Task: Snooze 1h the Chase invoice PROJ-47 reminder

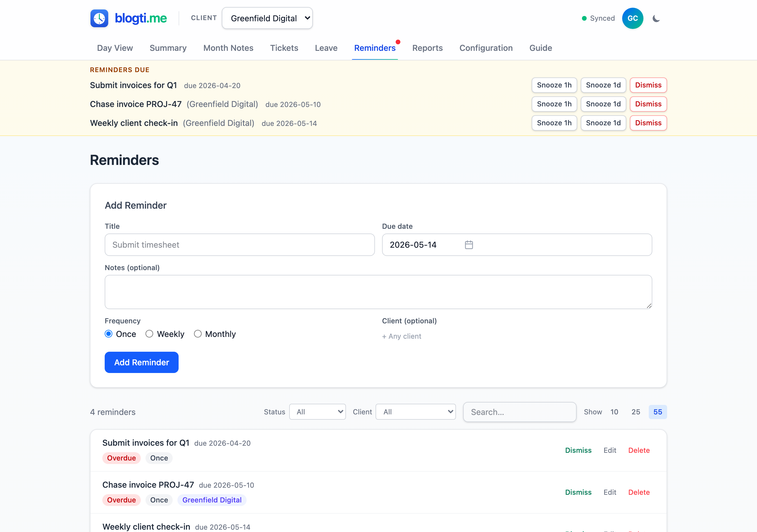Action: click(554, 104)
